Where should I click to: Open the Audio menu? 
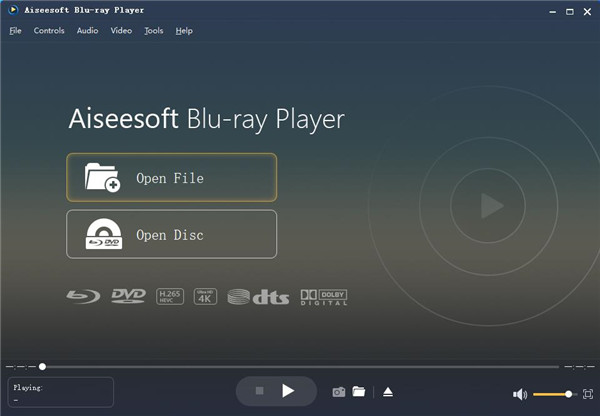[87, 31]
